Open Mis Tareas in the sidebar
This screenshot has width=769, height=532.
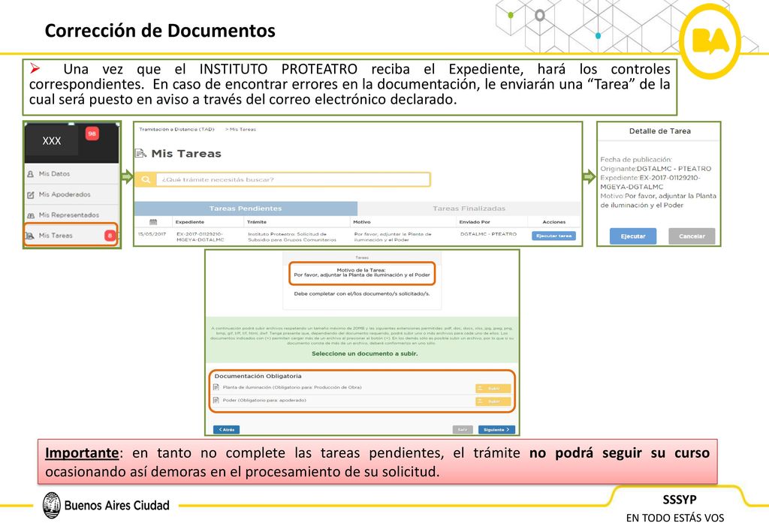coord(71,235)
